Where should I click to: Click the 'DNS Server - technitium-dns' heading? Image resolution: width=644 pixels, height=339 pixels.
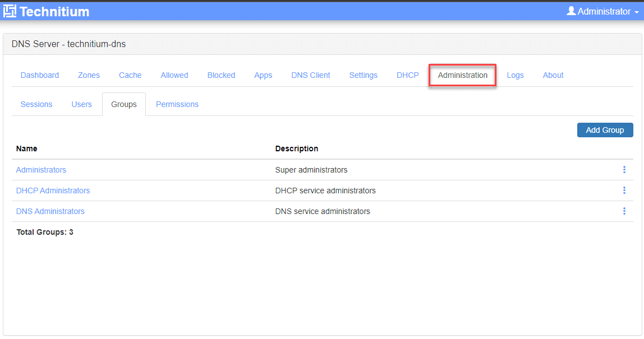tap(68, 44)
